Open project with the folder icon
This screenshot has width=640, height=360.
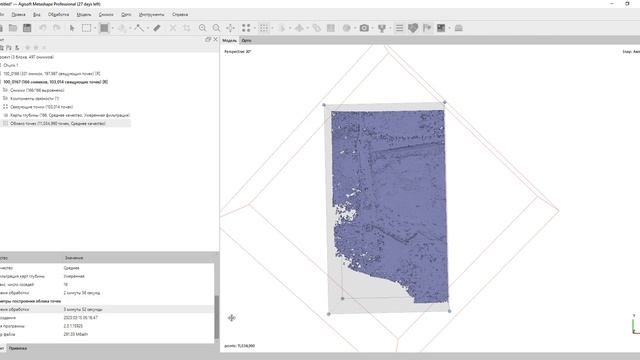pos(13,28)
